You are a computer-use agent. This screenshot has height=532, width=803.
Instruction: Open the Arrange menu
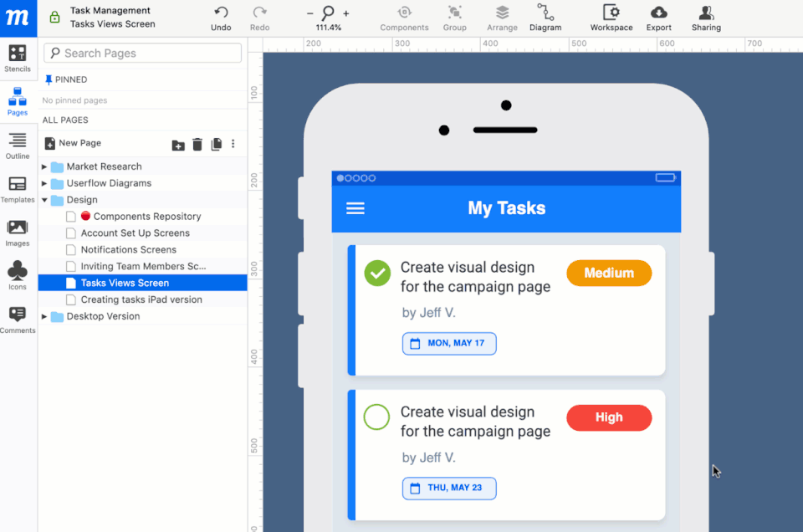pos(502,18)
